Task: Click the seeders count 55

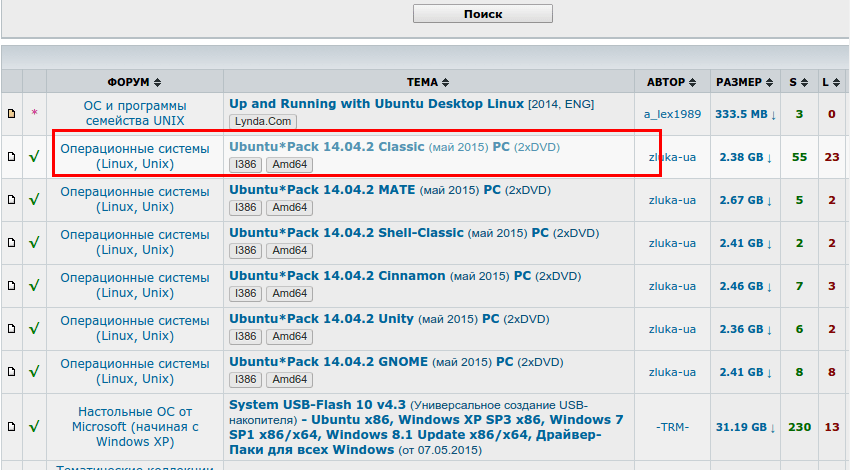Action: (799, 157)
